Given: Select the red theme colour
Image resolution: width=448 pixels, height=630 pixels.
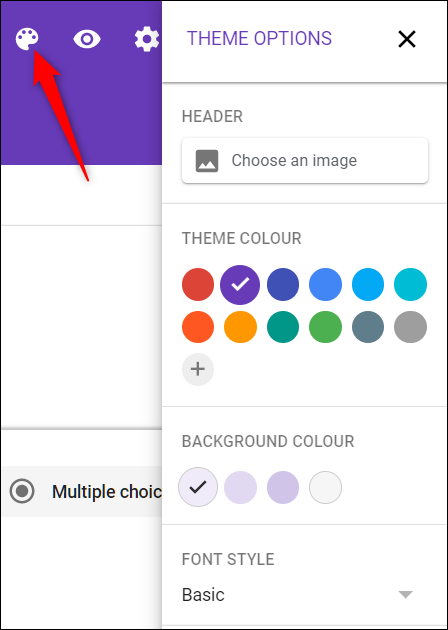Looking at the screenshot, I should pos(198,284).
